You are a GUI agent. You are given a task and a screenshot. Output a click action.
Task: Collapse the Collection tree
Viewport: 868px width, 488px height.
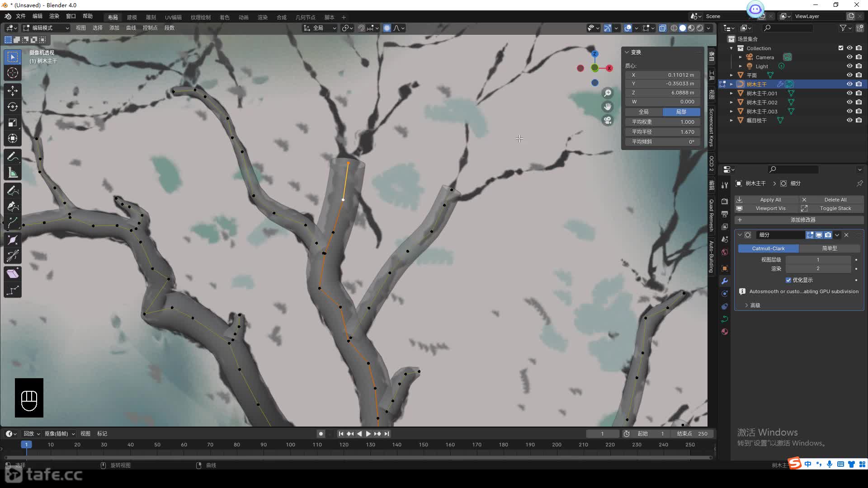click(x=731, y=48)
